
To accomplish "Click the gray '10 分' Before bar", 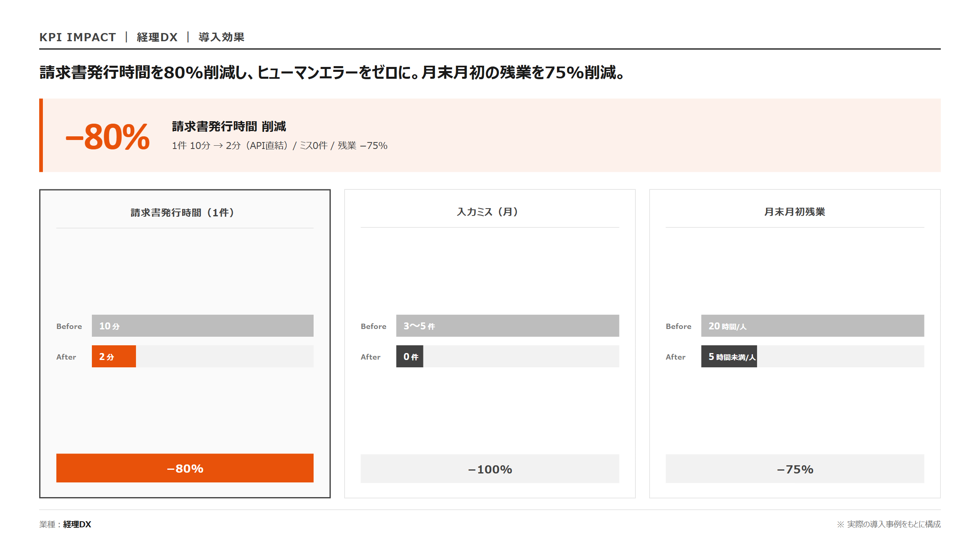I will point(203,326).
